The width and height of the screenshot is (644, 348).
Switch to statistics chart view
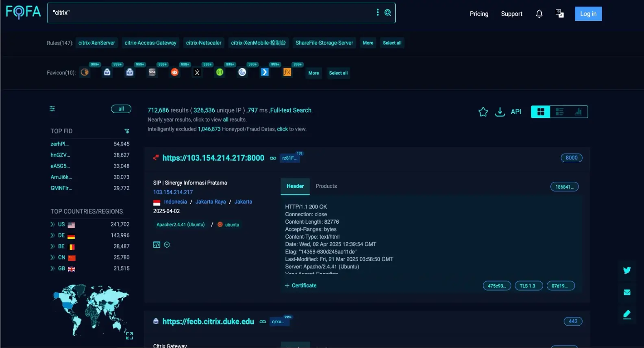(x=578, y=112)
